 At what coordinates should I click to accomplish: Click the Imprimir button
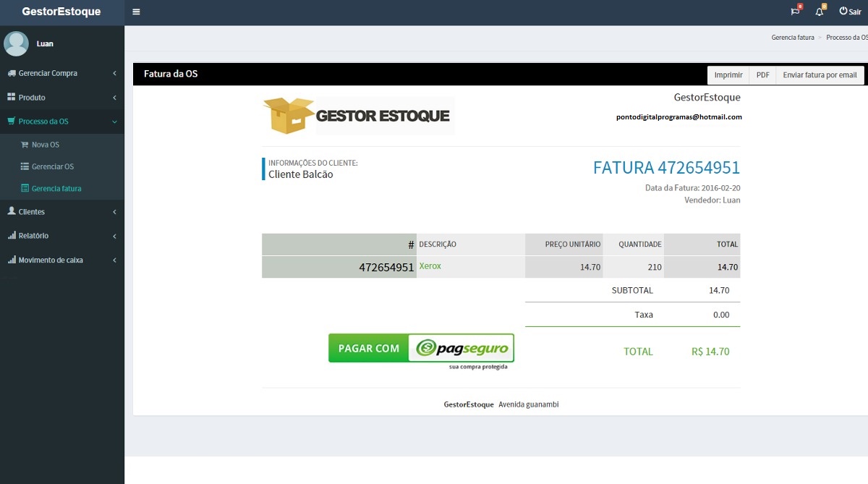point(728,75)
